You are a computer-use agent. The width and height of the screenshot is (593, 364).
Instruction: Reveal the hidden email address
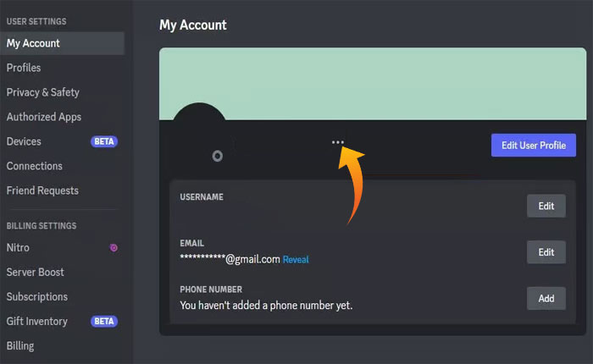tap(296, 259)
